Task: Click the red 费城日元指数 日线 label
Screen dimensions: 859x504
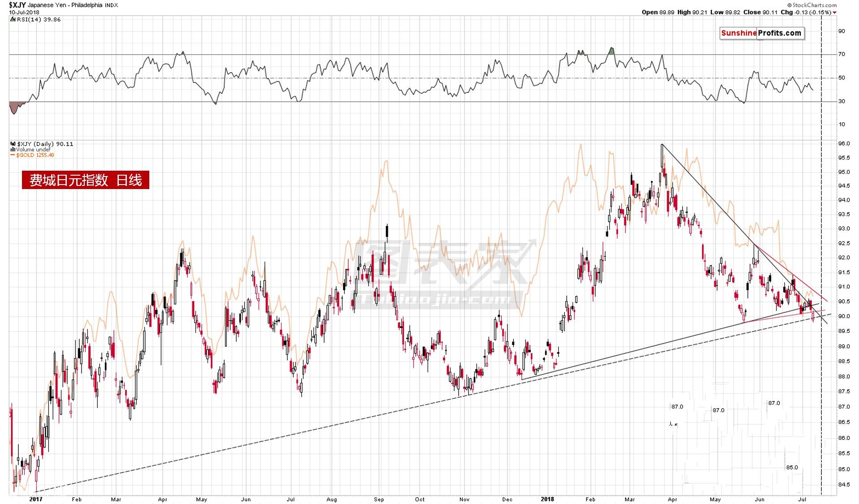Action: point(85,180)
